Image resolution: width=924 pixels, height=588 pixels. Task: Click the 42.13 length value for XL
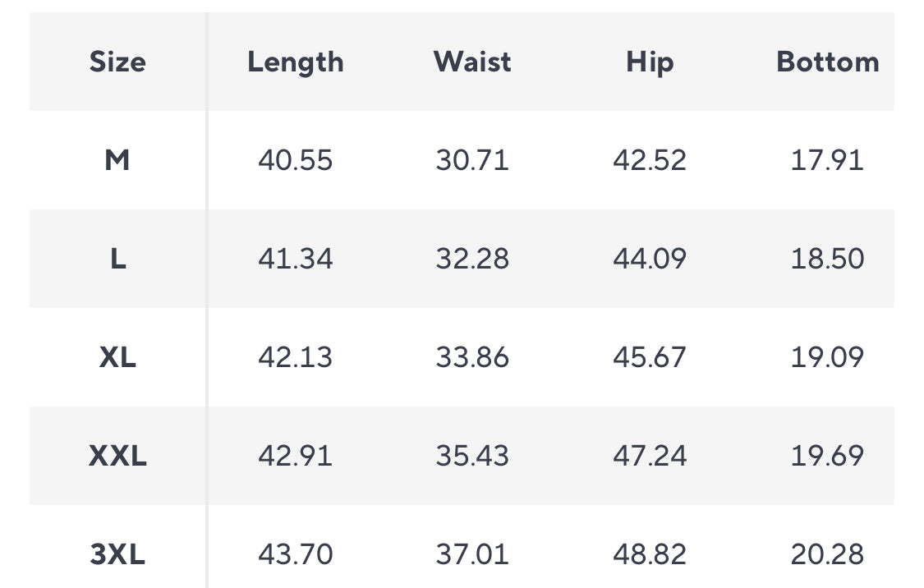click(295, 357)
